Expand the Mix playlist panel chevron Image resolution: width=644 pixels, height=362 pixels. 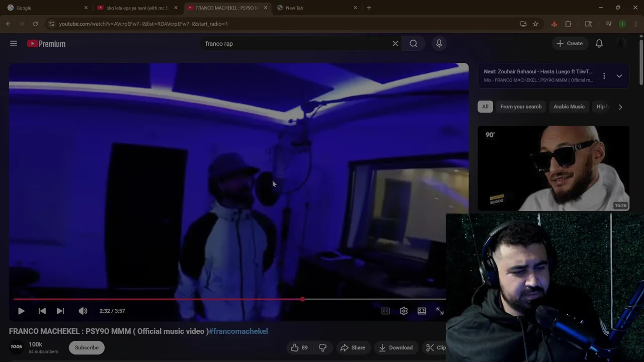(619, 76)
